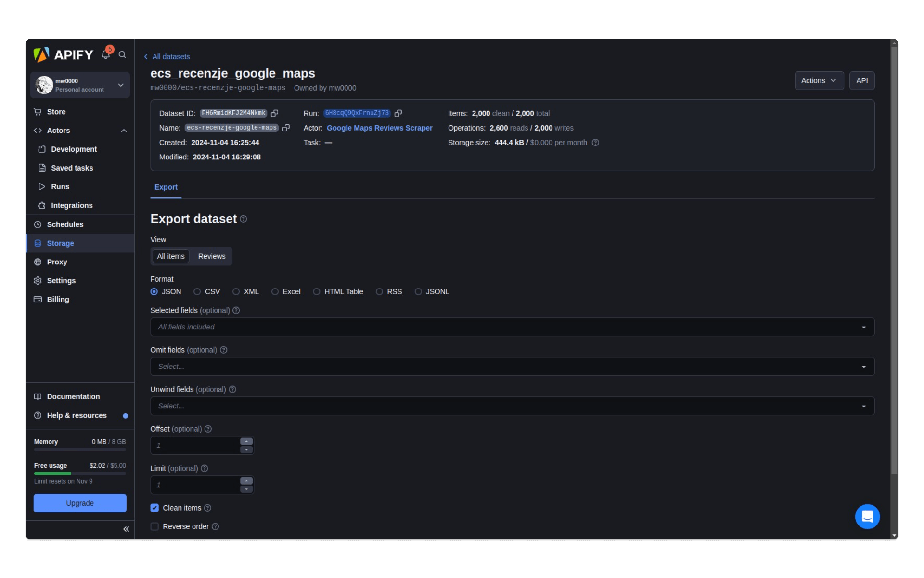Open the live chat bubble
924x578 pixels.
pyautogui.click(x=867, y=517)
